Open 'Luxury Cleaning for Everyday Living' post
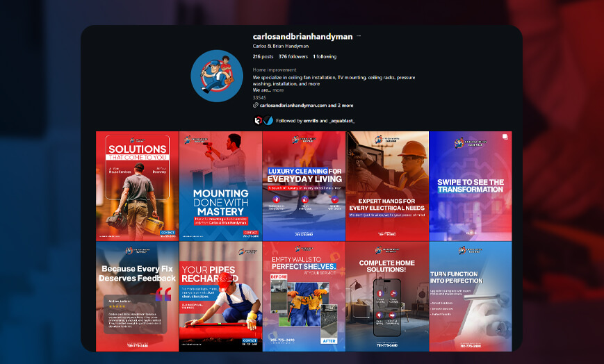604x364 pixels. (x=304, y=186)
